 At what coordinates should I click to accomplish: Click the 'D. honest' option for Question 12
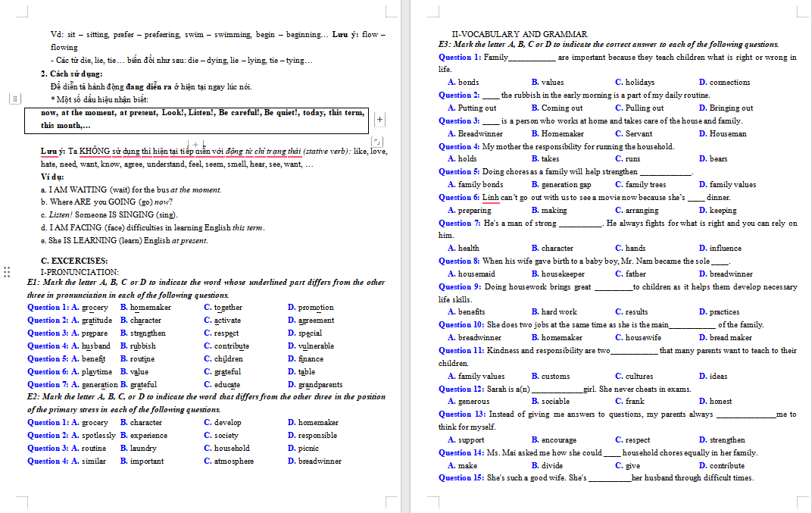coord(715,401)
